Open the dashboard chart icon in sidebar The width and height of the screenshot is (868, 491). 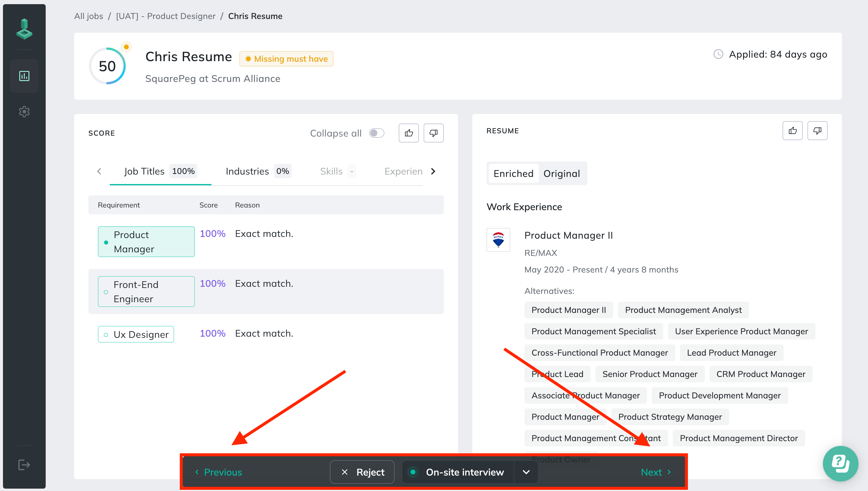click(24, 76)
